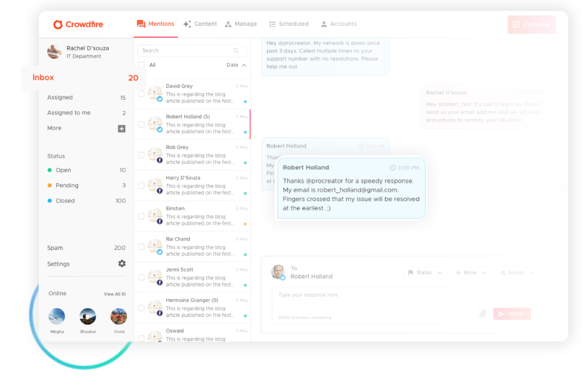This screenshot has width=588, height=377.
Task: Toggle the All select checkbox
Action: point(141,65)
